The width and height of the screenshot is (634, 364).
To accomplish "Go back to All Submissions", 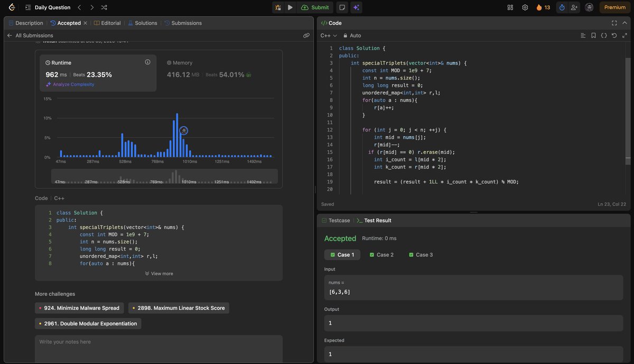I will [x=30, y=35].
